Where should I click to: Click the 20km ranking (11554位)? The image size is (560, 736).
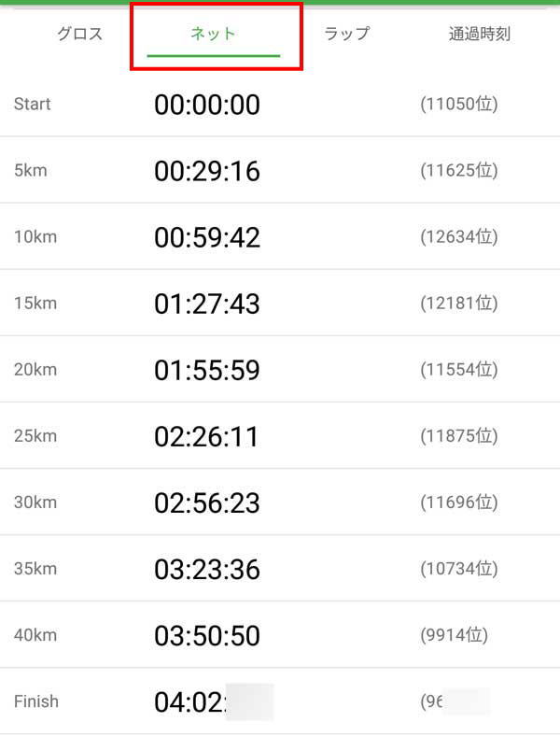[x=458, y=370]
